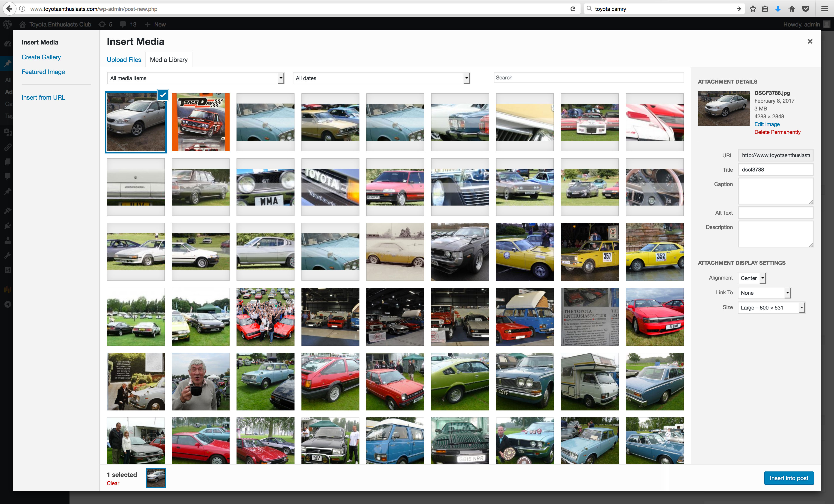The width and height of the screenshot is (834, 504).
Task: Open the Pocket icon in toolbar
Action: tap(806, 9)
